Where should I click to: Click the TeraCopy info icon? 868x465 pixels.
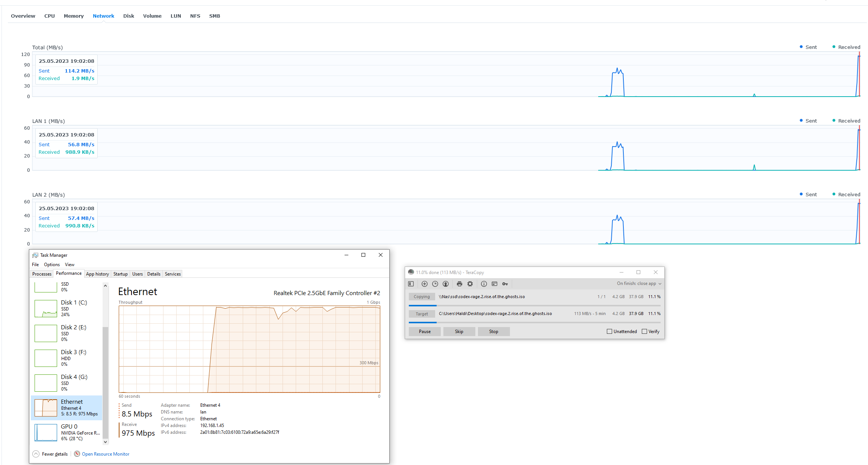click(x=484, y=284)
